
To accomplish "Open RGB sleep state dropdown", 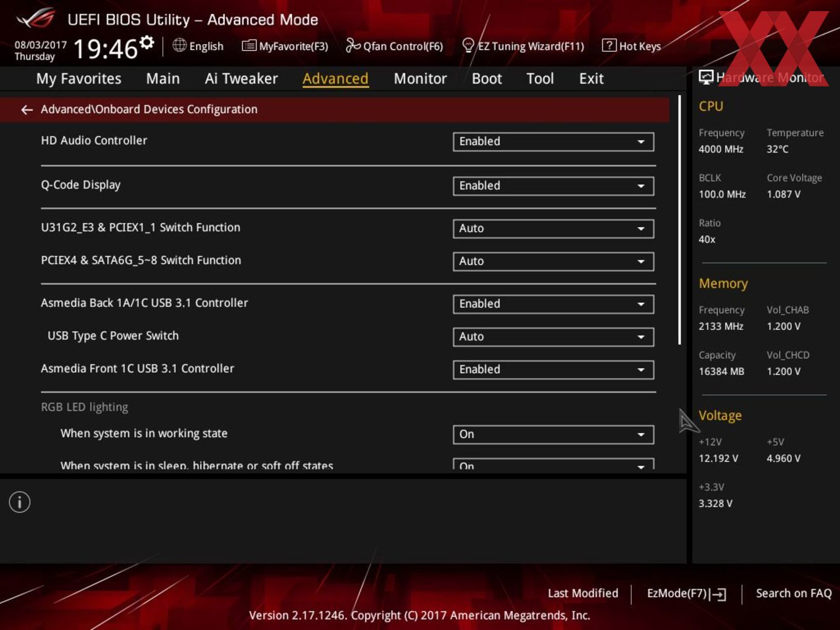I will point(553,464).
